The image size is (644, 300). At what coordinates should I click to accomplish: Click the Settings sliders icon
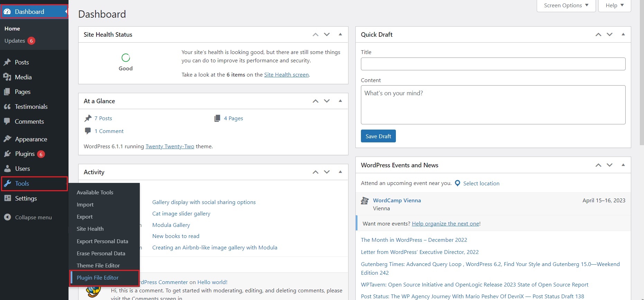pyautogui.click(x=7, y=198)
